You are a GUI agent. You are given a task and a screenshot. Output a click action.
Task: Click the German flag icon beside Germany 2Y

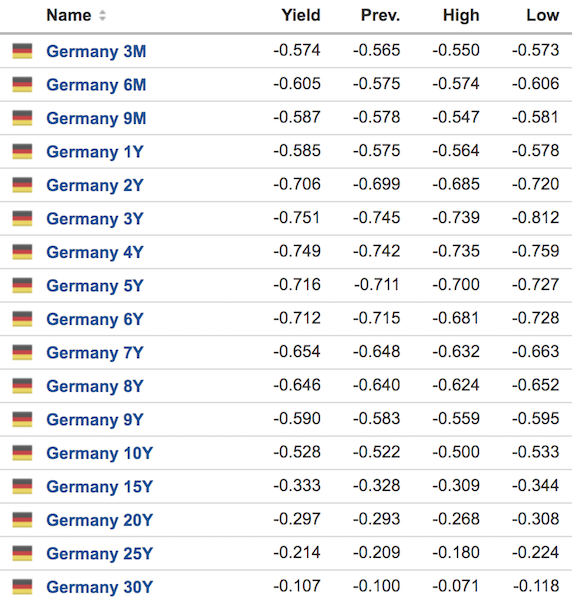pyautogui.click(x=22, y=185)
